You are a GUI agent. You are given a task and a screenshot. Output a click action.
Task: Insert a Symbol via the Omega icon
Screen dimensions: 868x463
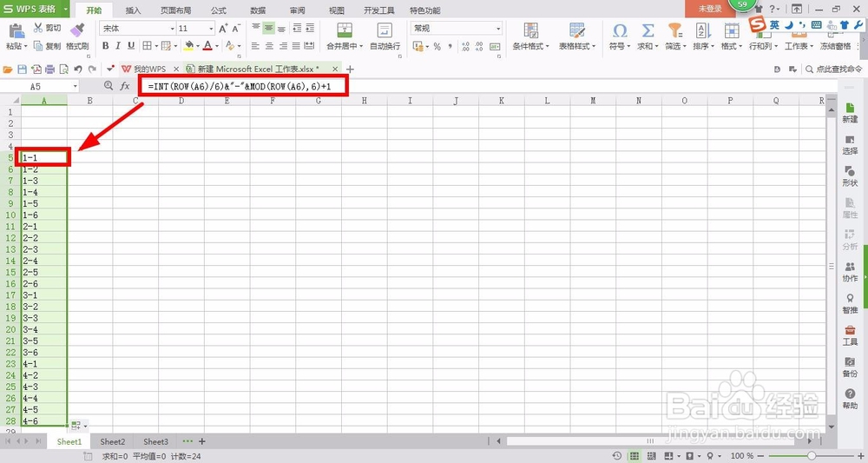pyautogui.click(x=620, y=30)
